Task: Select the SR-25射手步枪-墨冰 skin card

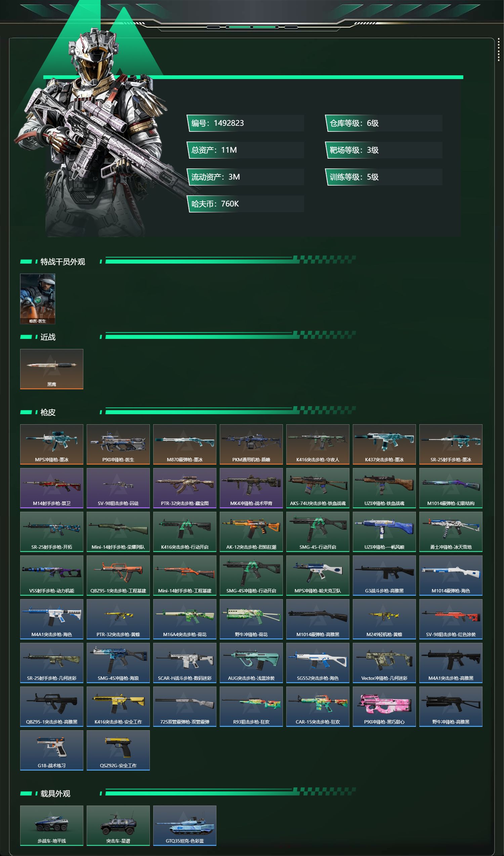Action: coord(451,444)
